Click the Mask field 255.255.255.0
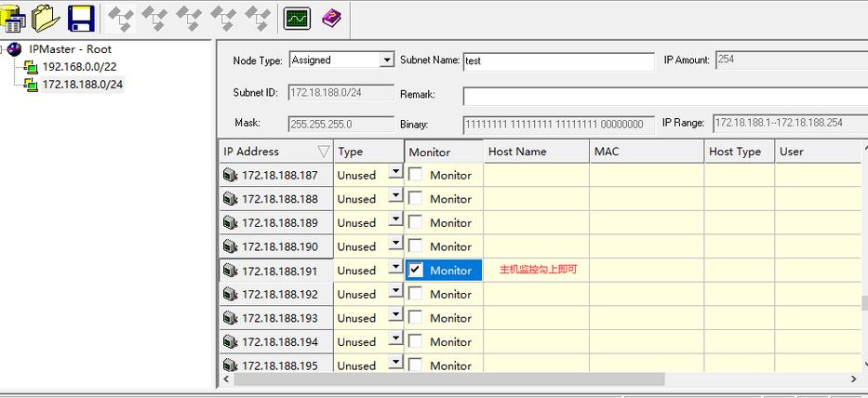Screen dimensions: 868x398 coord(341,124)
